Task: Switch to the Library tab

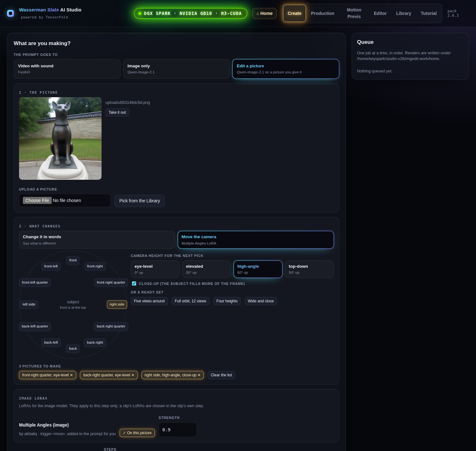Action: click(x=404, y=13)
